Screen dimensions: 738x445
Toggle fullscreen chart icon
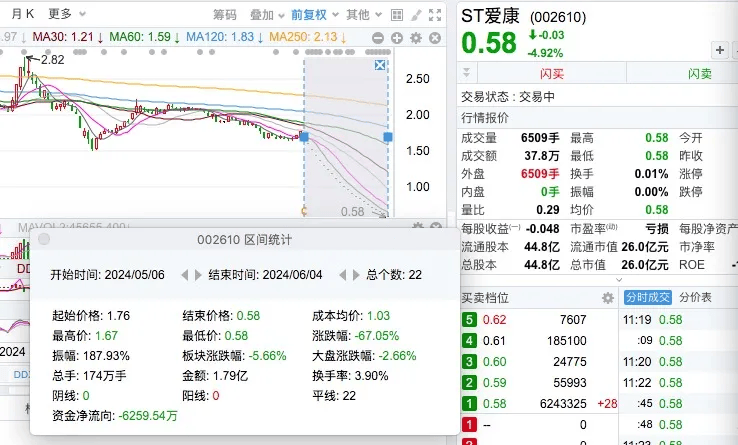435,16
